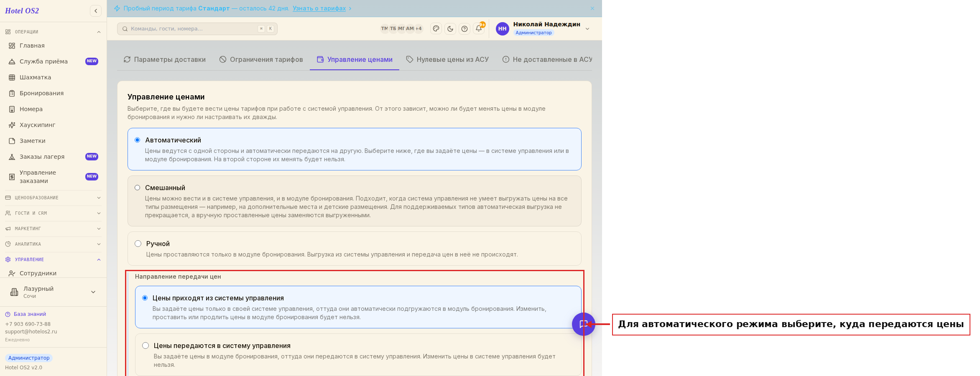Image resolution: width=980 pixels, height=376 pixels.
Task: Switch to Нулевые цены из АСУ tab
Action: pyautogui.click(x=447, y=60)
